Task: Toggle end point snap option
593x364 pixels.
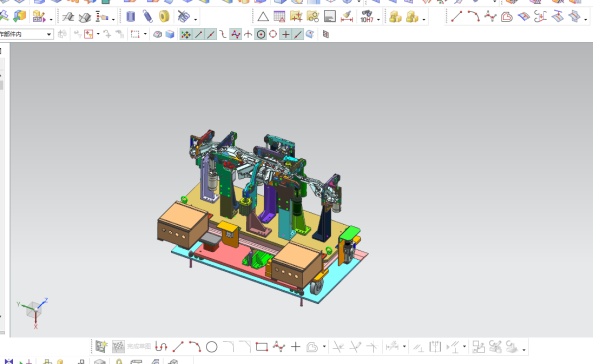Action: [199, 34]
